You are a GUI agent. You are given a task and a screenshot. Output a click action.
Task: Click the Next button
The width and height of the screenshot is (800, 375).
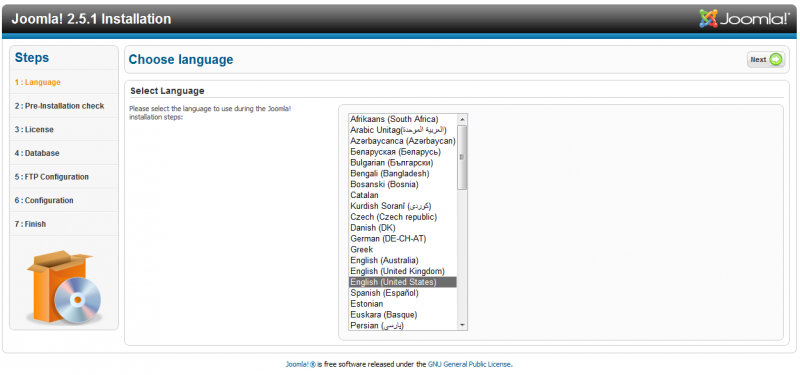765,60
